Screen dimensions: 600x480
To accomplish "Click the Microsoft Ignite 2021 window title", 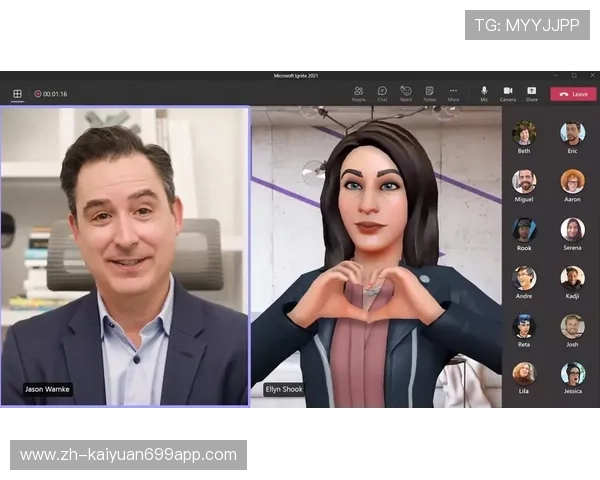I will [296, 76].
